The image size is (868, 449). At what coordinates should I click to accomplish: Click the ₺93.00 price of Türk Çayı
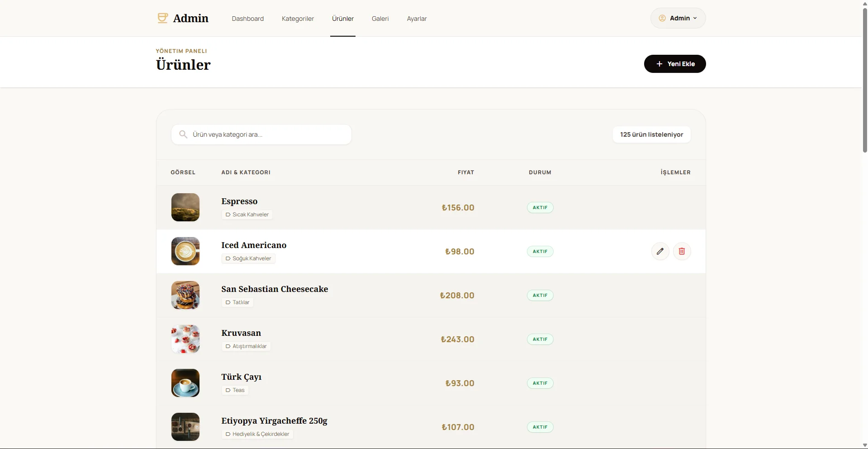tap(460, 383)
